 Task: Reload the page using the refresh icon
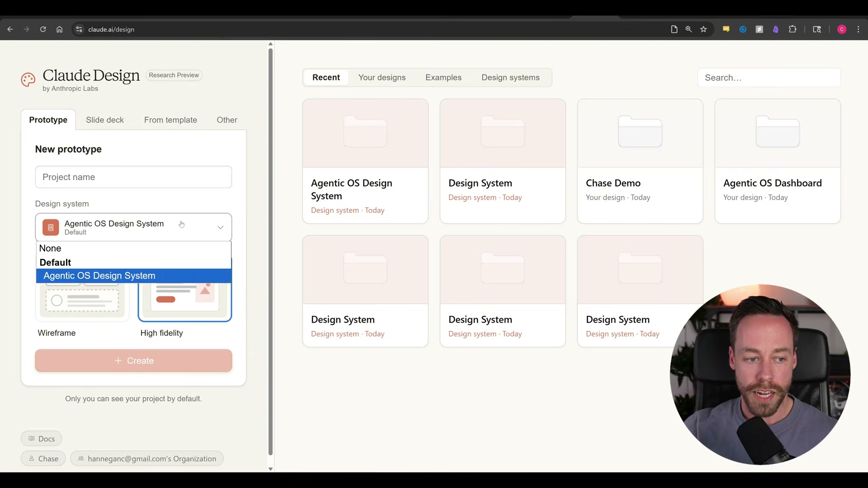coord(43,29)
